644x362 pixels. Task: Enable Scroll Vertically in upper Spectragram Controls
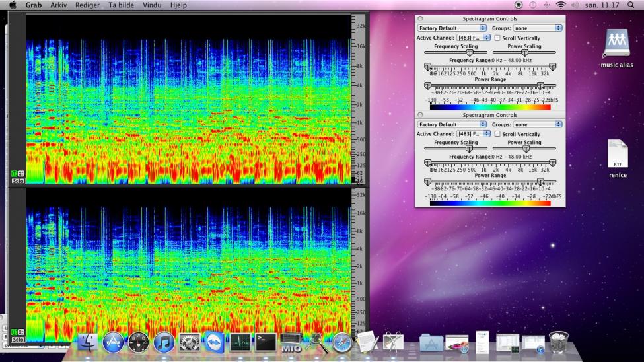497,38
